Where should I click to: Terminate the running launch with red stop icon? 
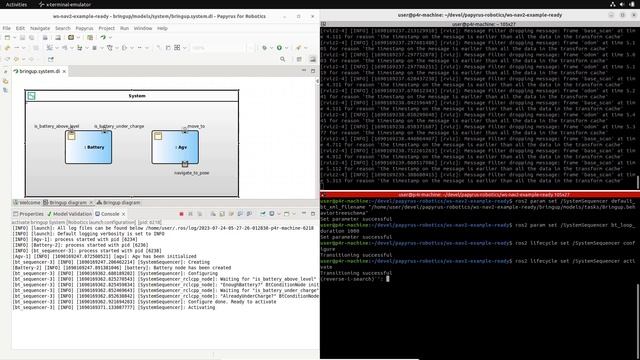pos(182,214)
